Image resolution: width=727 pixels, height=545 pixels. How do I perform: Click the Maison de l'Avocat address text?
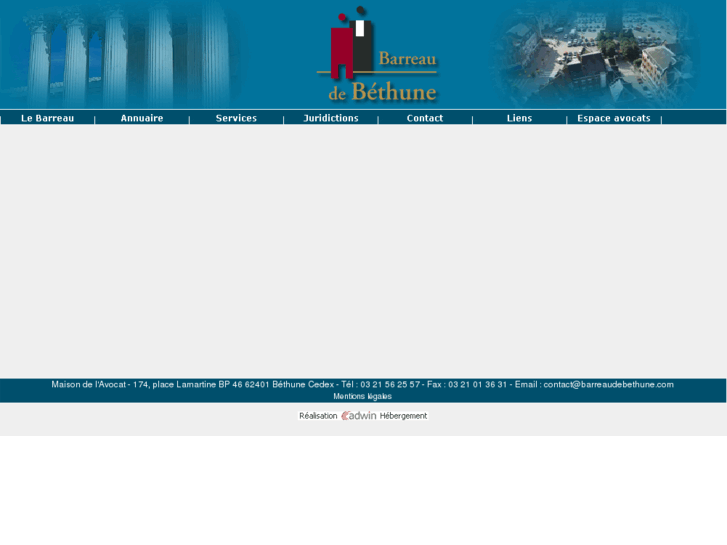point(192,385)
